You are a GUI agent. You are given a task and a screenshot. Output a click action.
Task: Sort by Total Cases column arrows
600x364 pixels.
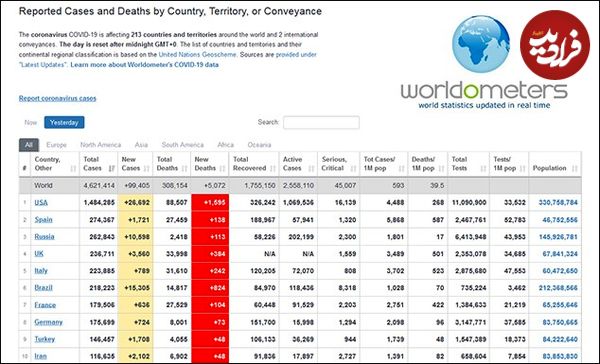coord(111,168)
